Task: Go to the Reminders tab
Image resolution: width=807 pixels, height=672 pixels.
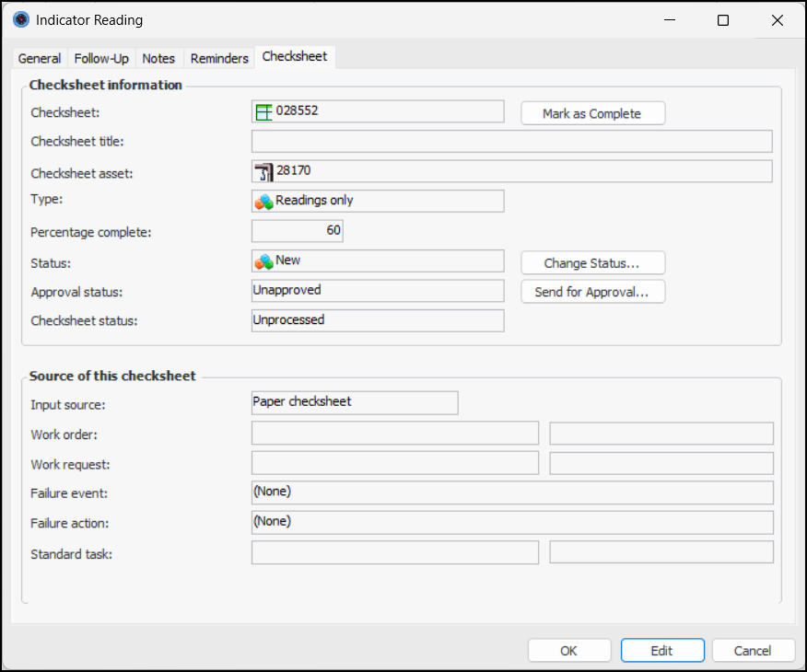Action: coord(219,58)
